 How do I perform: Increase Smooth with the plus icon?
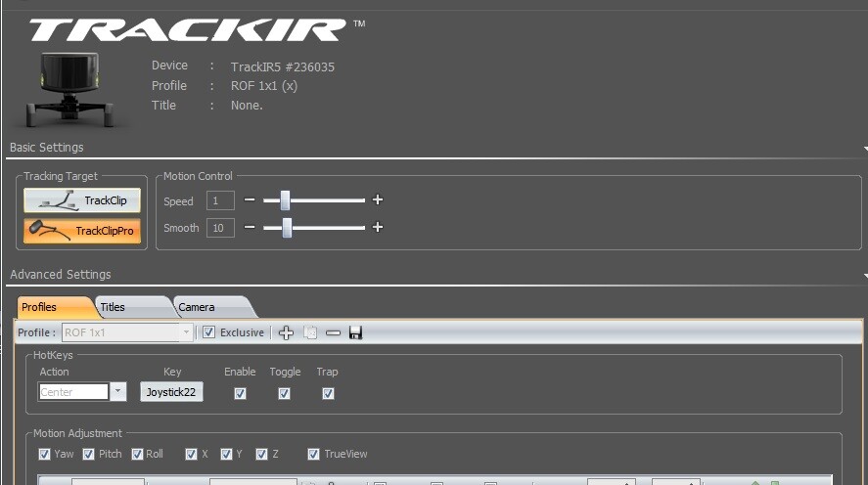[x=378, y=227]
